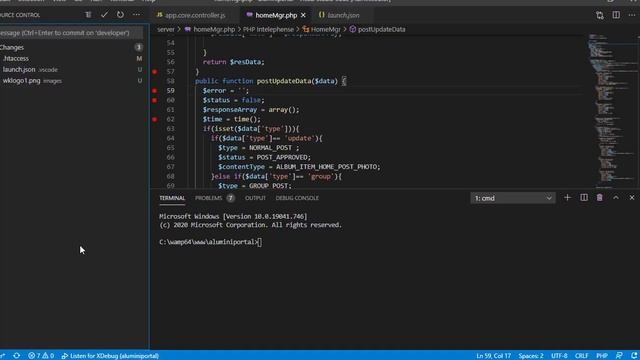Switch to the PROBLEMS tab
The width and height of the screenshot is (640, 360).
209,198
